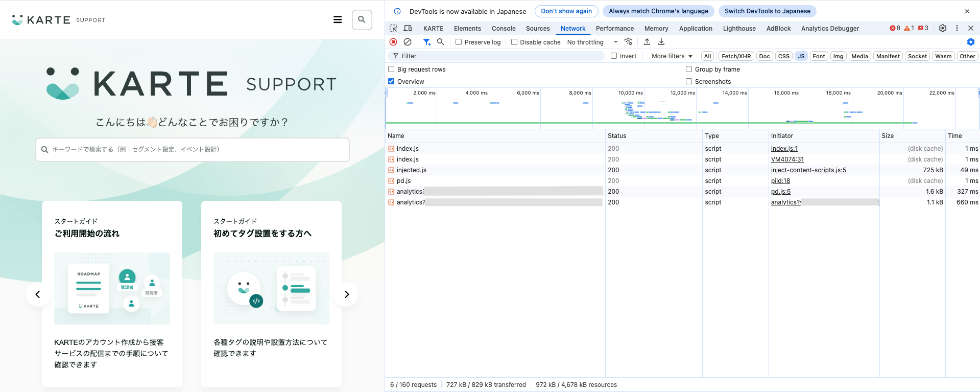Screen dimensions: 980x392
Task: Click the import HAR file upload icon
Action: coord(647,42)
